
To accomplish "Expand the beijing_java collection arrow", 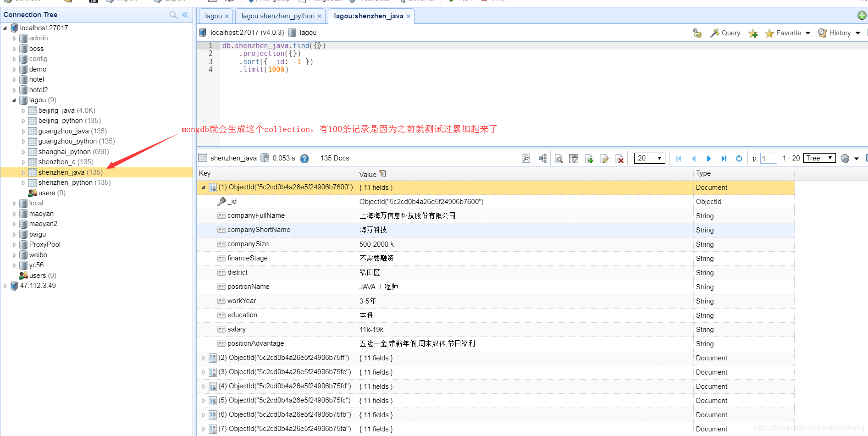I will click(23, 110).
